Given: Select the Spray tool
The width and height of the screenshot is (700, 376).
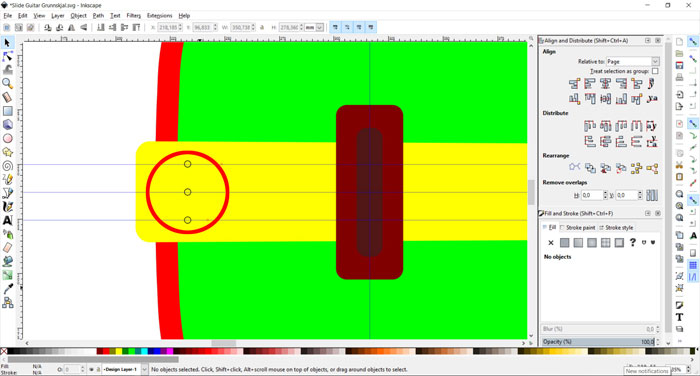Looking at the screenshot, I should pos(7,234).
